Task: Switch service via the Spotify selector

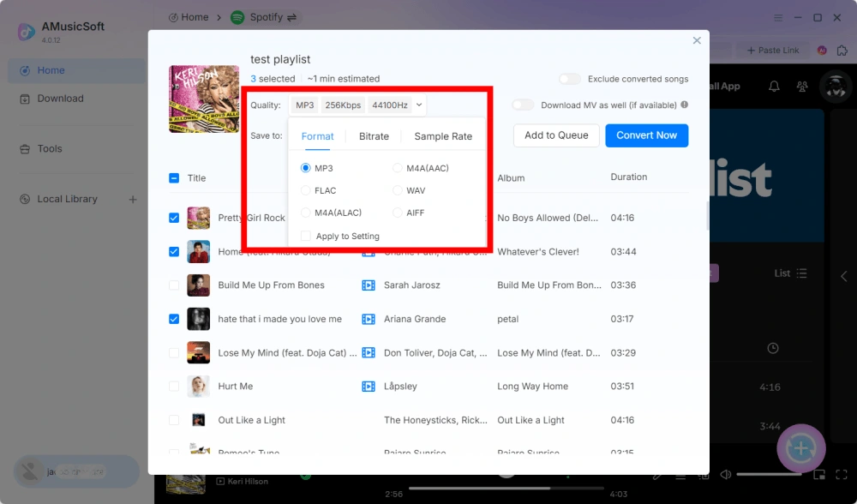Action: tap(263, 17)
